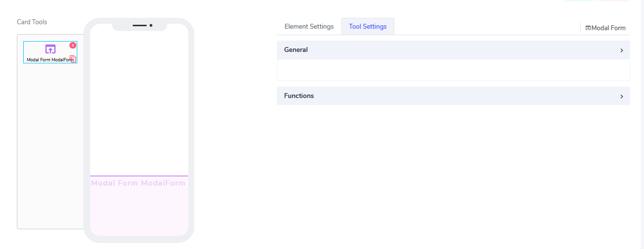
Task: Click the partially visible pink top button
Action: point(613,0)
